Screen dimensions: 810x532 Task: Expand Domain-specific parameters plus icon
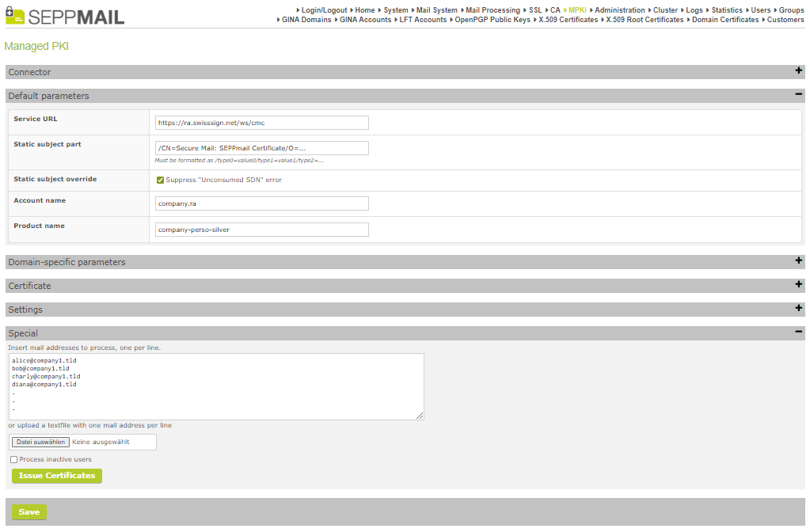pos(799,261)
